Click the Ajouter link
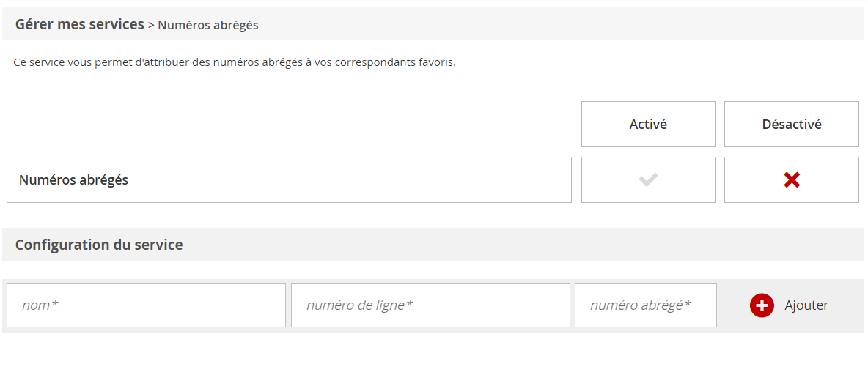 coord(806,305)
